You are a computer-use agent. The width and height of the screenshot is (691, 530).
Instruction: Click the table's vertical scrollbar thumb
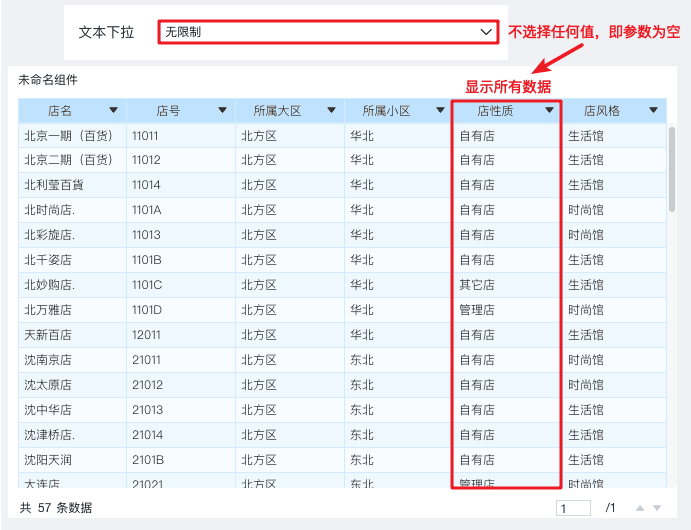672,170
